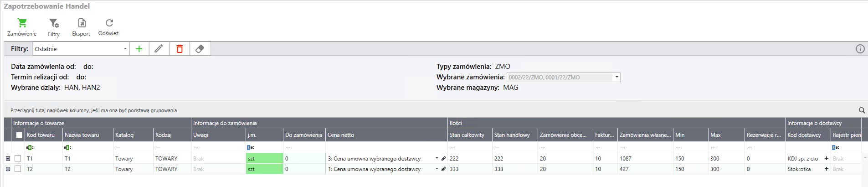Check the row checkbox for T2

click(18, 169)
